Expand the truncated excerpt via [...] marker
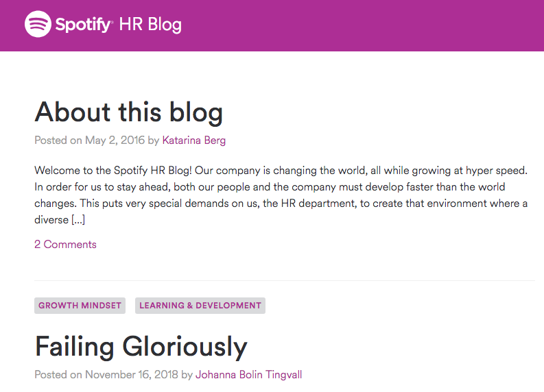Screen dimensions: 544x392 click(78, 220)
